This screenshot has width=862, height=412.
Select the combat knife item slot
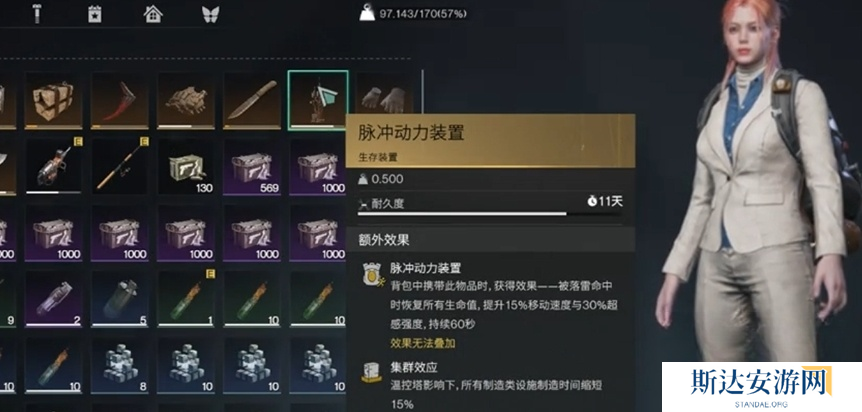pos(252,100)
